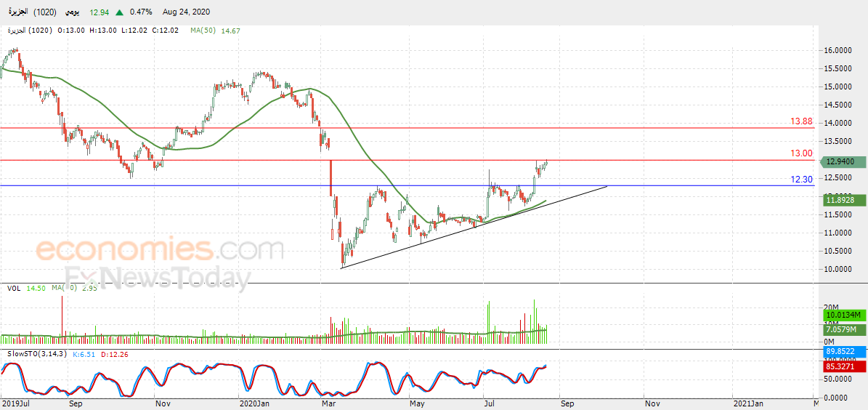868x410 pixels.
Task: Click the green up-arrow price change icon
Action: (120, 12)
